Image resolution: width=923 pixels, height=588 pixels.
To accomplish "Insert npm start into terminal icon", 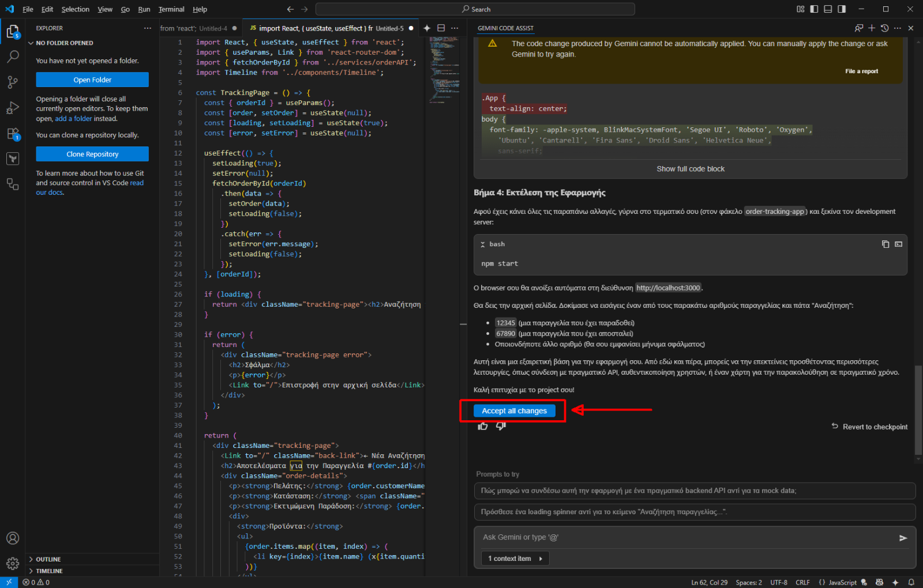I will pyautogui.click(x=898, y=244).
